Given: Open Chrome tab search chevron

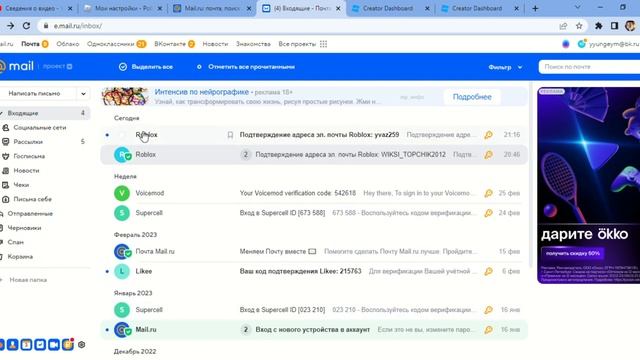Looking at the screenshot, I should (x=577, y=8).
